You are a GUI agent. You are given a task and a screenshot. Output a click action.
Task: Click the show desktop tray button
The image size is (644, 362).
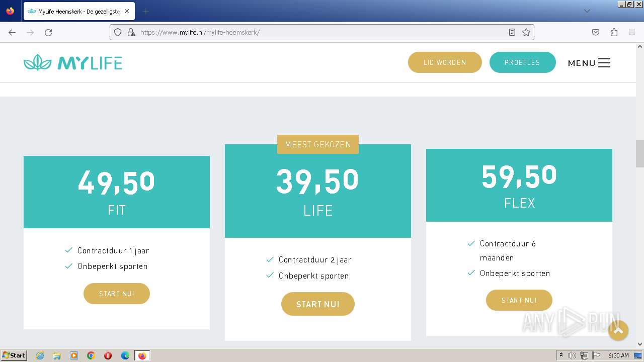[638, 355]
